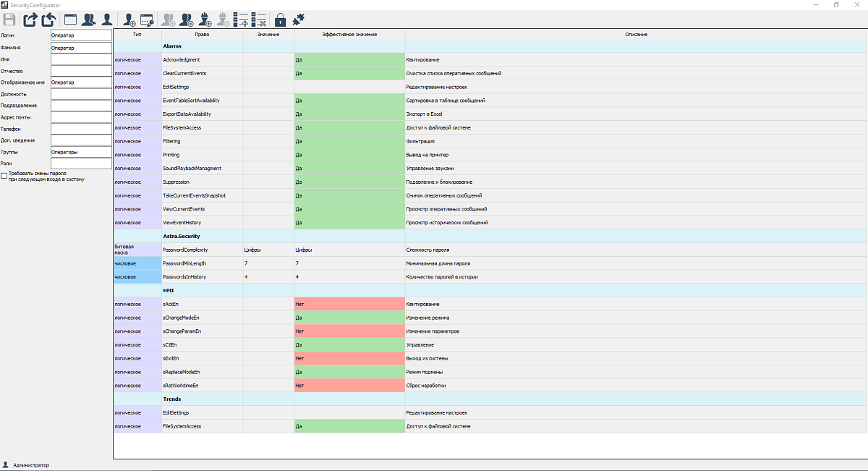
Task: Enable require password change checkbox
Action: pos(4,175)
